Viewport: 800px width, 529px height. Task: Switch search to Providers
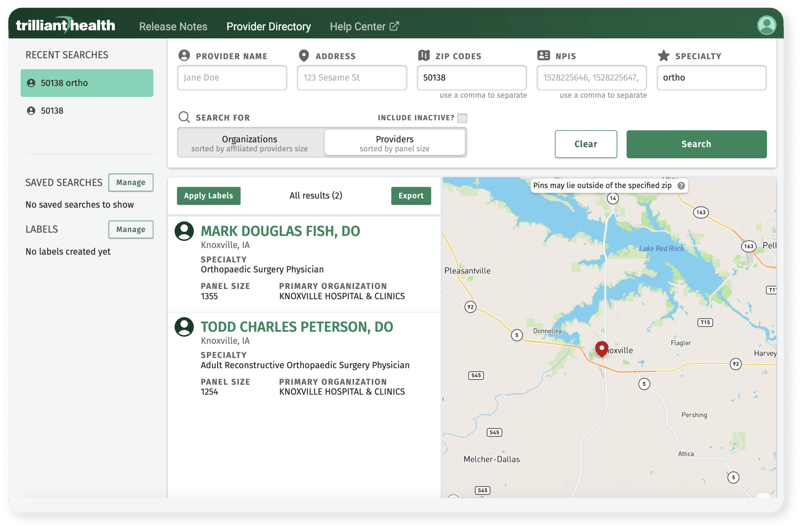pos(394,143)
